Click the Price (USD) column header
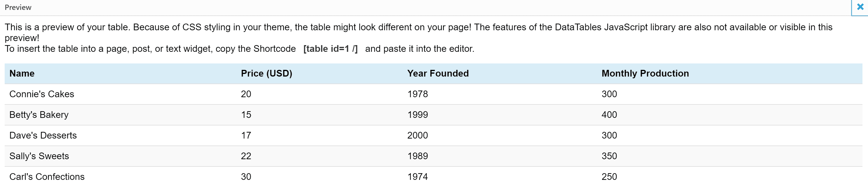Screen dimensions: 868x195 click(x=266, y=73)
